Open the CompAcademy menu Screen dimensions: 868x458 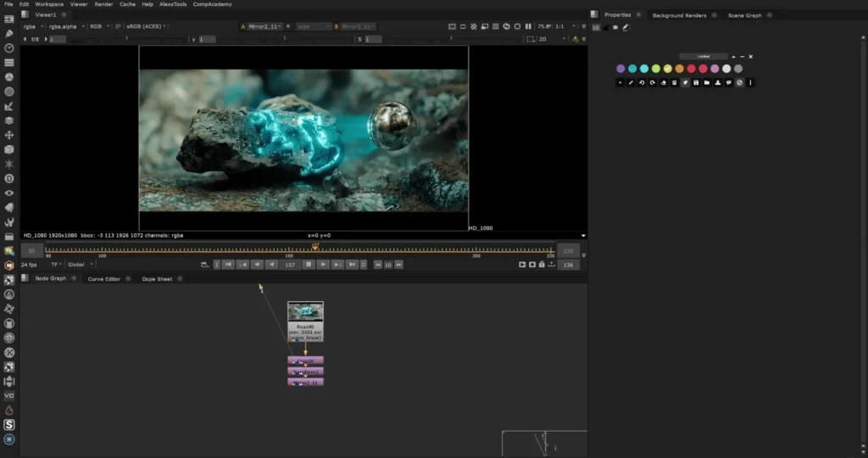tap(212, 4)
